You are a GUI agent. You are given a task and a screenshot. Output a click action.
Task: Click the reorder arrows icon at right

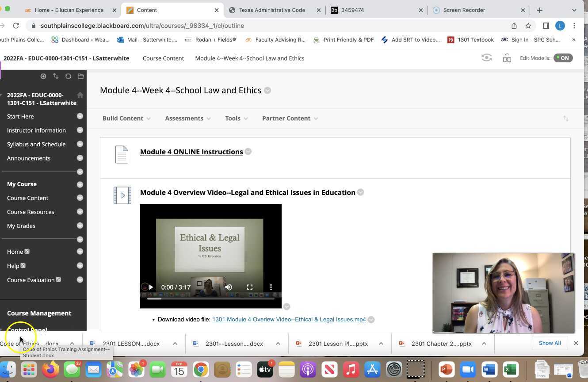pyautogui.click(x=565, y=118)
